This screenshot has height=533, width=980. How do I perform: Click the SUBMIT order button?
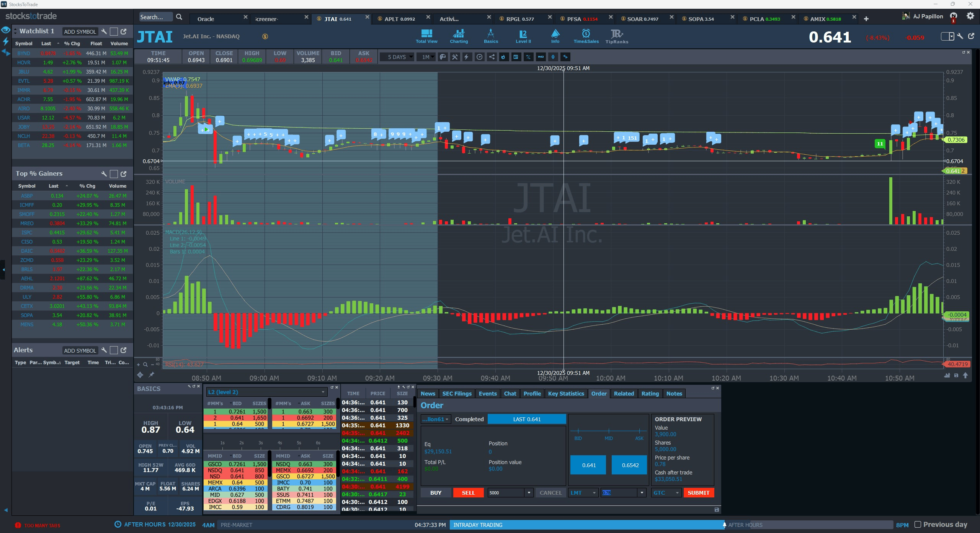click(x=698, y=493)
